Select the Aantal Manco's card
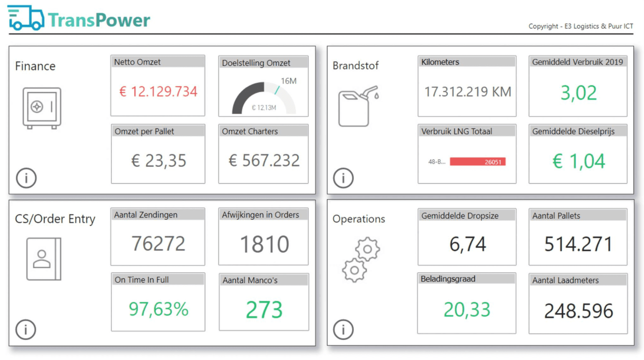 [264, 302]
